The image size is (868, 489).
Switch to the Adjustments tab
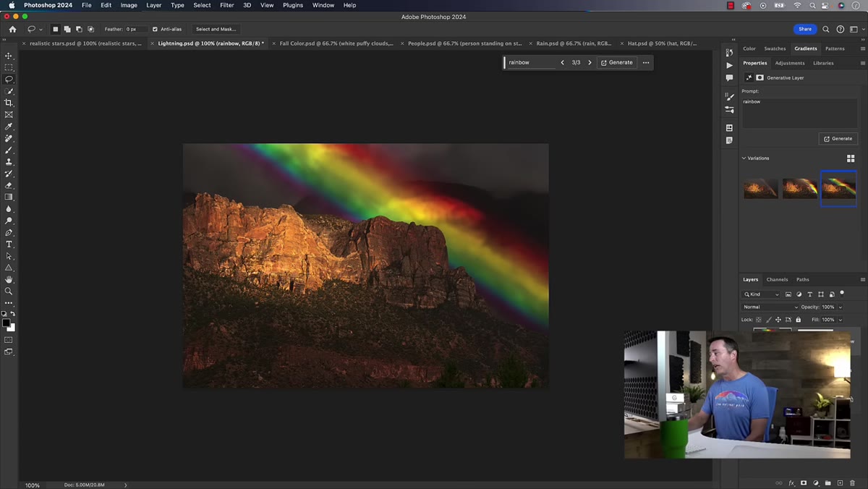pos(790,63)
